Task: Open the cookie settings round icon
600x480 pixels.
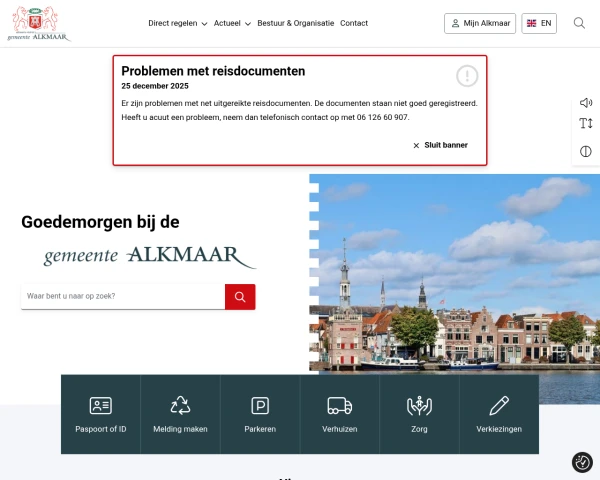Action: (x=582, y=462)
